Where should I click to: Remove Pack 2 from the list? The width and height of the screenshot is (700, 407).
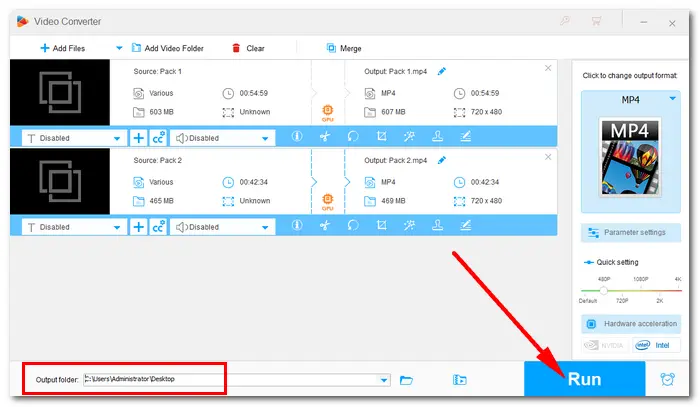pyautogui.click(x=548, y=157)
